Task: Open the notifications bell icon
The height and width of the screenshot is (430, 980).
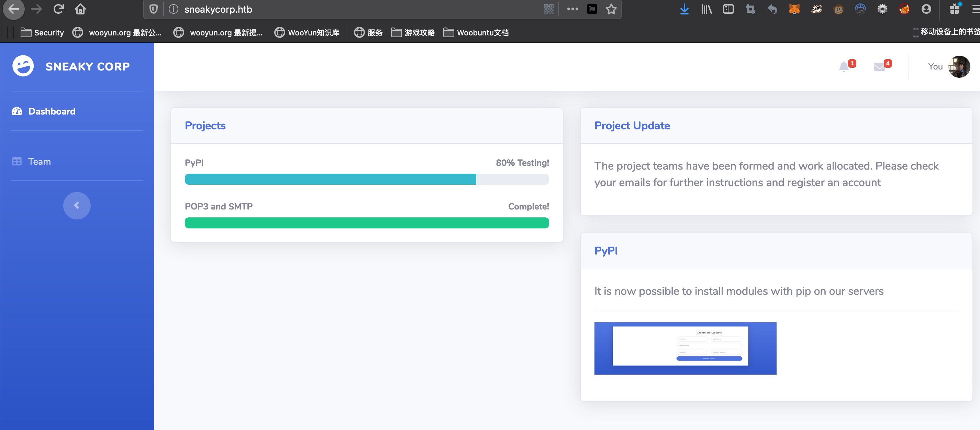Action: [844, 67]
